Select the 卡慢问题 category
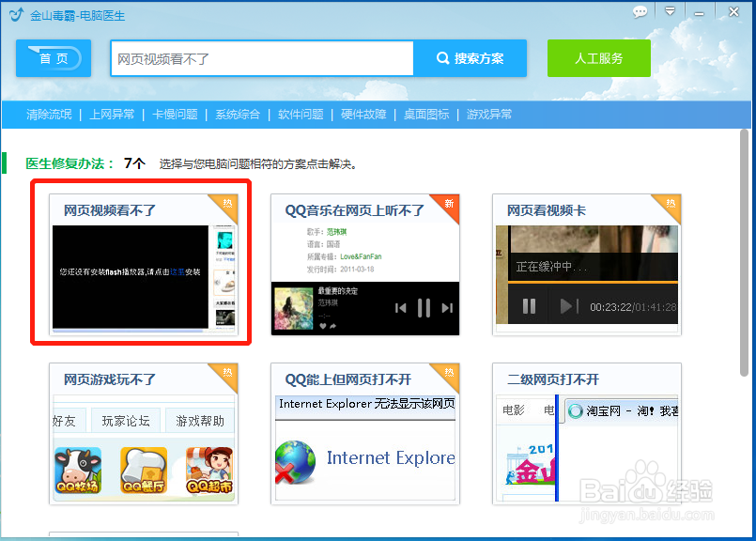756x541 pixels. 175,115
